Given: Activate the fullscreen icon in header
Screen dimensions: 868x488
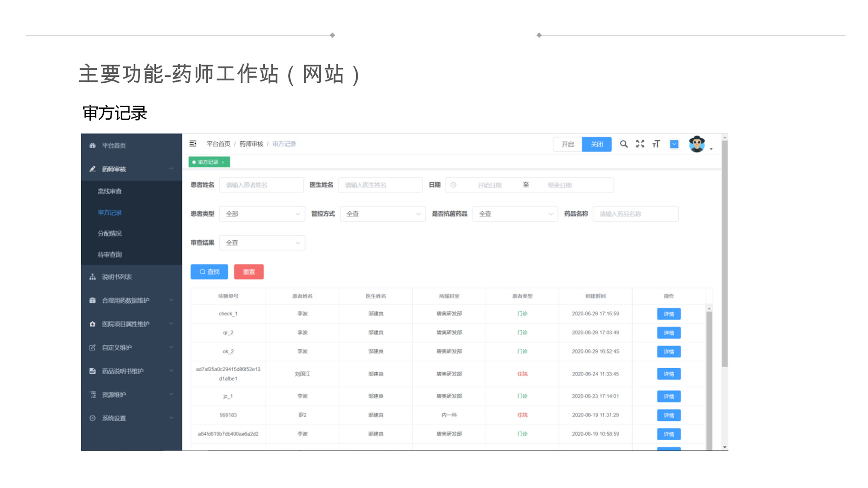Looking at the screenshot, I should [640, 144].
